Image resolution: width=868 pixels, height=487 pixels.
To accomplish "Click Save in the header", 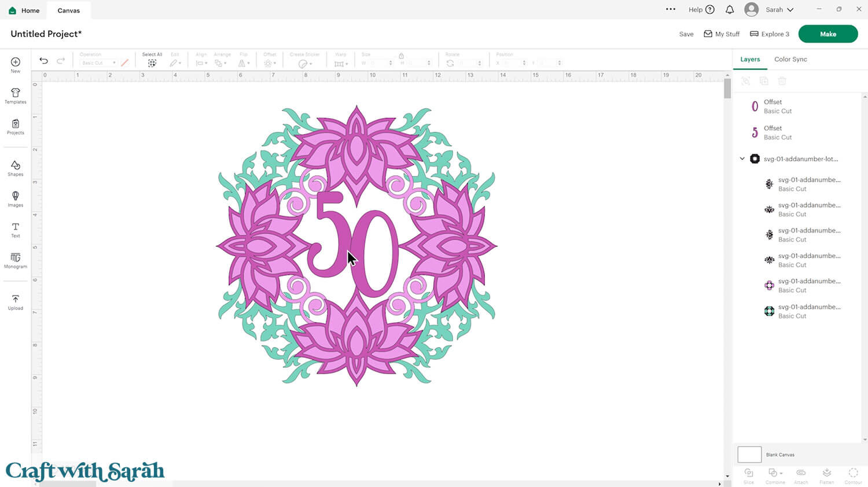I will [686, 34].
